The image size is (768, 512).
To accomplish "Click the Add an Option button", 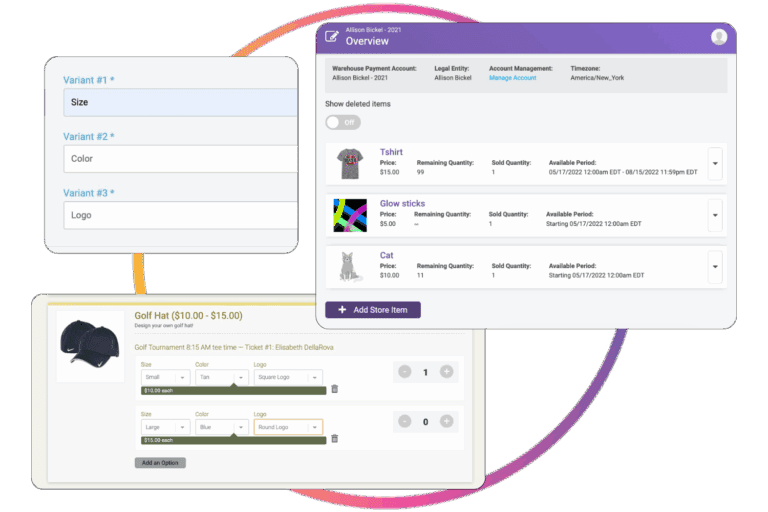I will click(160, 463).
